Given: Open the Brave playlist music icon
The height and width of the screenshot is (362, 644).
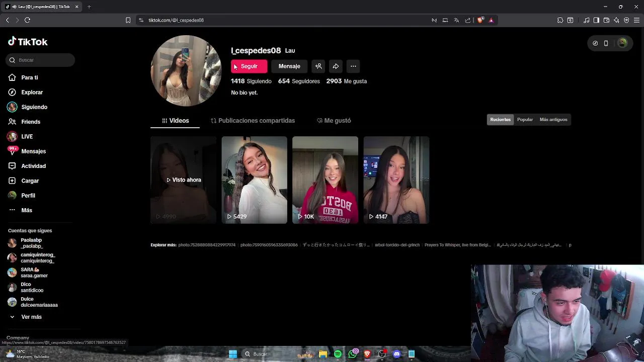Looking at the screenshot, I should 586,20.
